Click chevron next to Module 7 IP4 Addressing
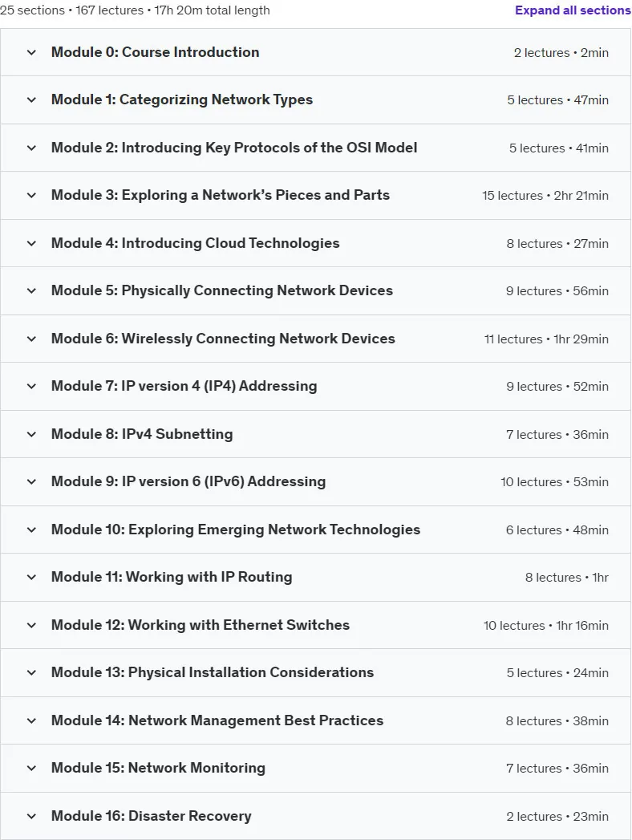Image resolution: width=632 pixels, height=840 pixels. pos(31,386)
